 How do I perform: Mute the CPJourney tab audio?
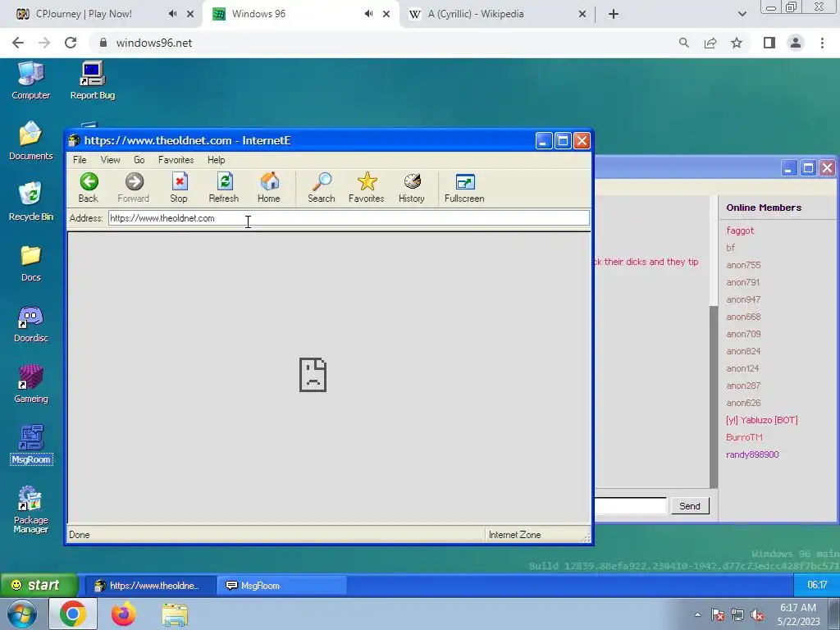(x=172, y=14)
